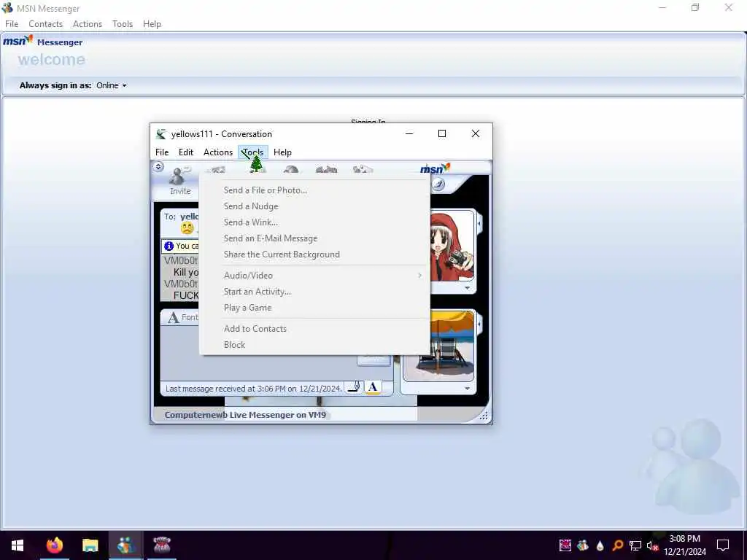Click the red telephone taskbar app
Viewport: 747px width, 560px height.
coord(162,545)
